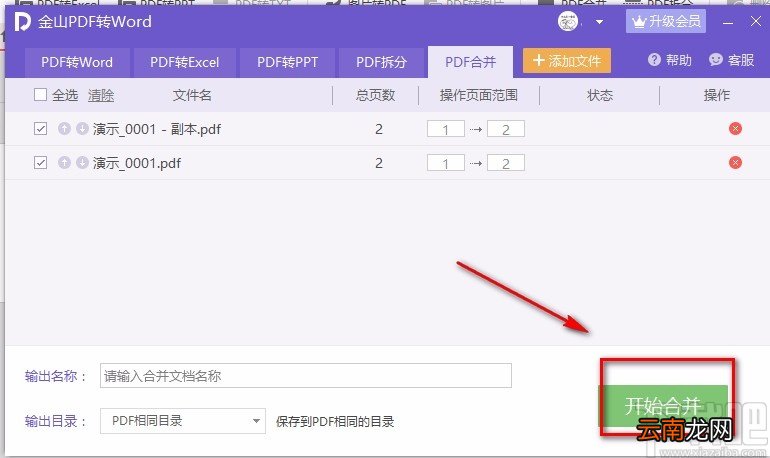Move 演示_0001.pdf down with arrow icon
The width and height of the screenshot is (770, 458).
(x=82, y=162)
